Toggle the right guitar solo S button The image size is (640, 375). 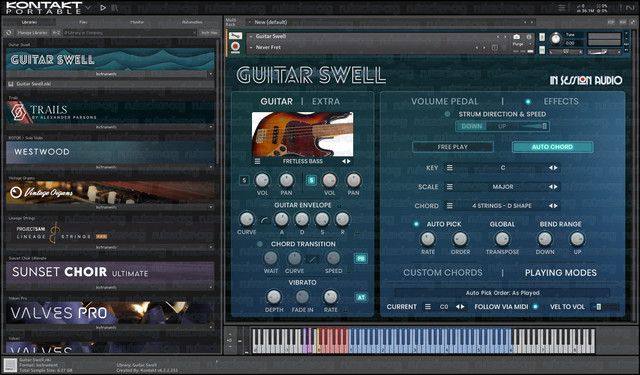[311, 180]
